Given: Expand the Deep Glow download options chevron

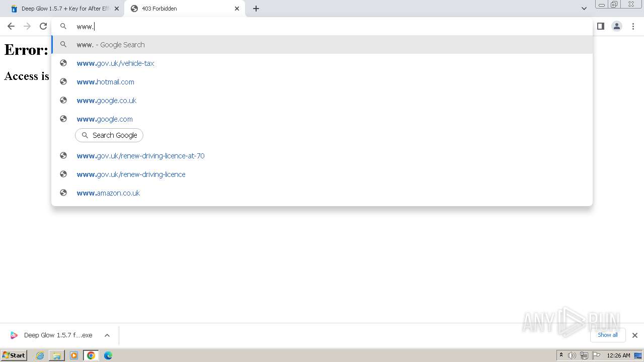Looking at the screenshot, I should tap(107, 335).
